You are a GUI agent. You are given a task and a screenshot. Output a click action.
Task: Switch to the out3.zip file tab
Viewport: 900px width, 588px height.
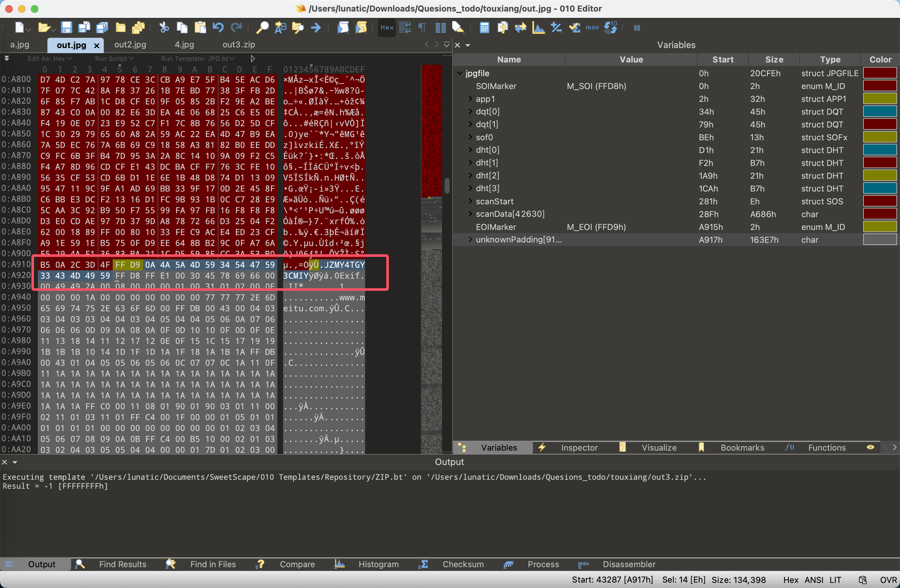pos(239,45)
